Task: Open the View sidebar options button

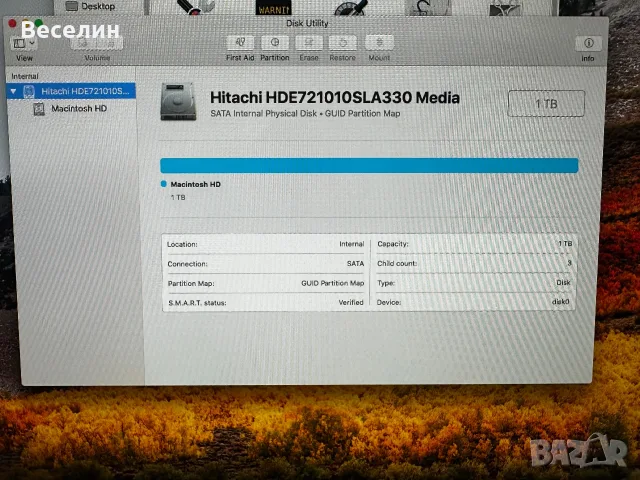Action: (24, 43)
